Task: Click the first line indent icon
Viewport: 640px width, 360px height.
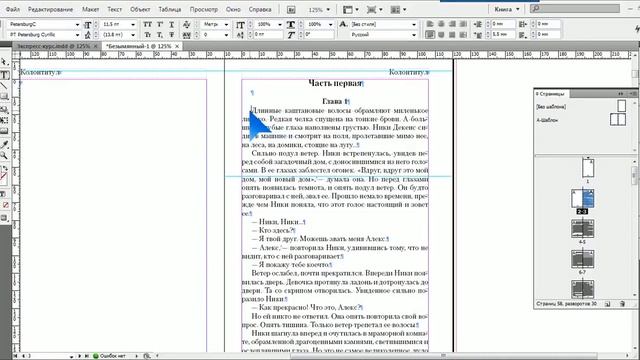Action: pyautogui.click(x=478, y=35)
